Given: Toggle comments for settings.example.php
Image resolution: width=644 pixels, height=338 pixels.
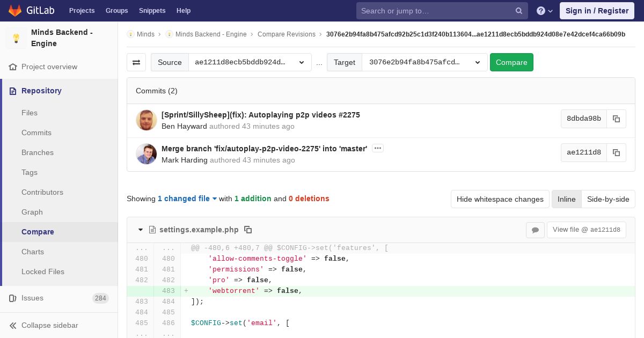Looking at the screenshot, I should [535, 230].
